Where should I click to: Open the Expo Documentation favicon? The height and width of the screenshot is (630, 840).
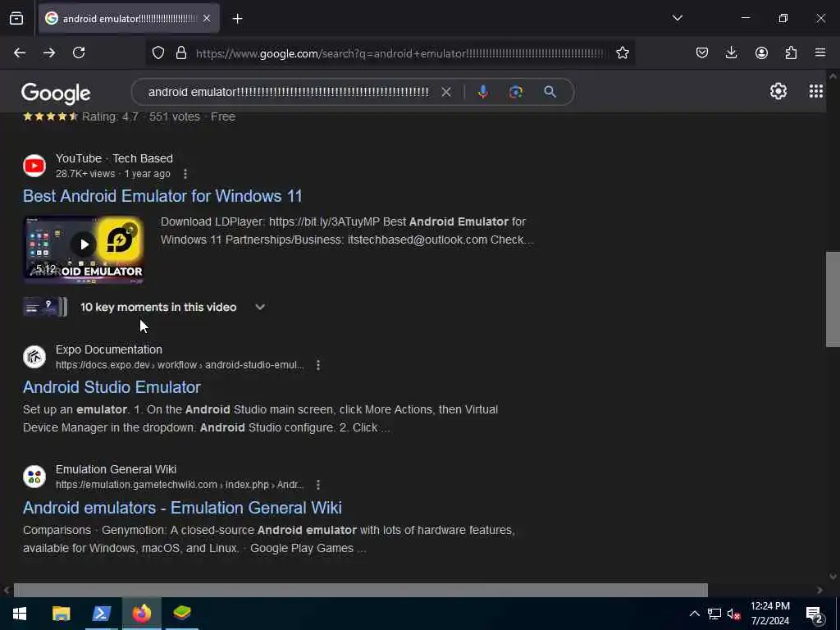click(34, 357)
